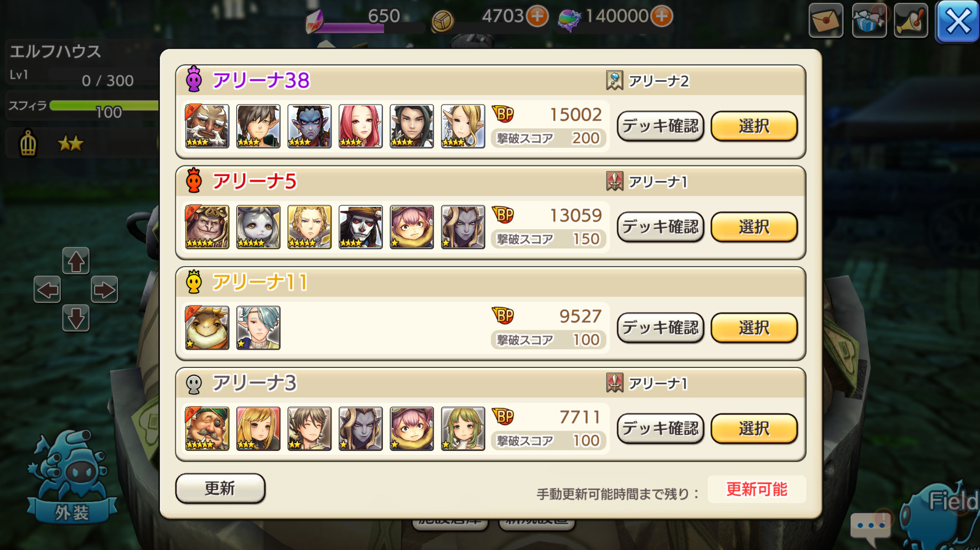
Task: Refresh opponent list with 更新 button
Action: [x=220, y=488]
